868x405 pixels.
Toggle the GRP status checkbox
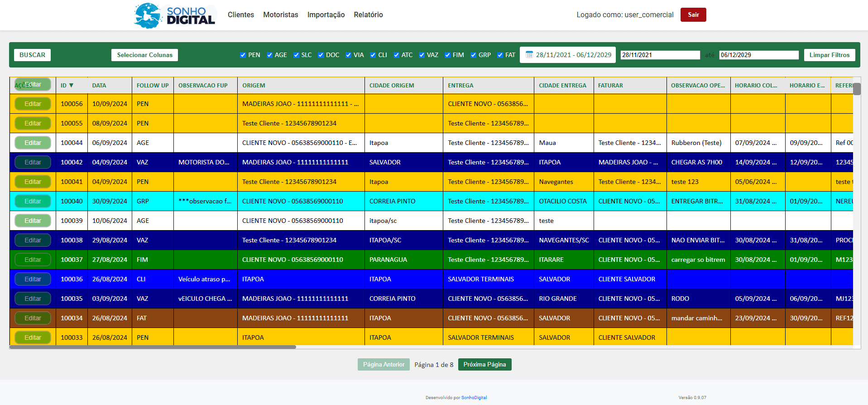(473, 55)
